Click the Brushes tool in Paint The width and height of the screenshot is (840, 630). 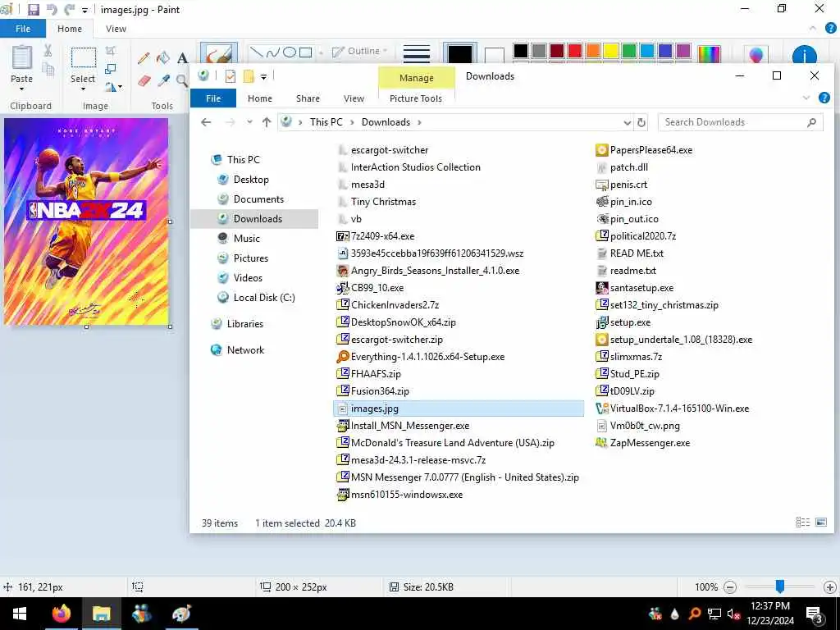point(218,54)
